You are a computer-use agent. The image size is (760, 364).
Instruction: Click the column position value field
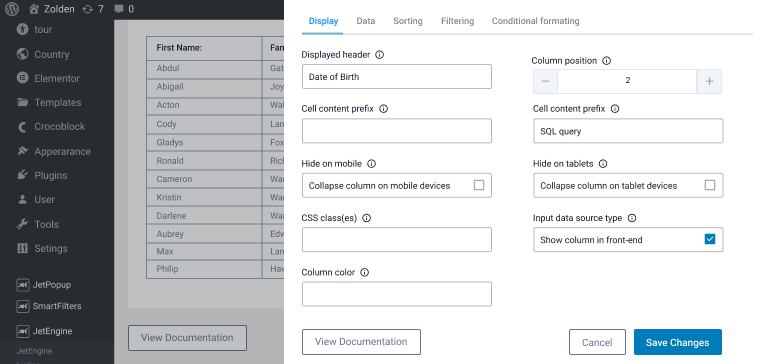pyautogui.click(x=627, y=81)
